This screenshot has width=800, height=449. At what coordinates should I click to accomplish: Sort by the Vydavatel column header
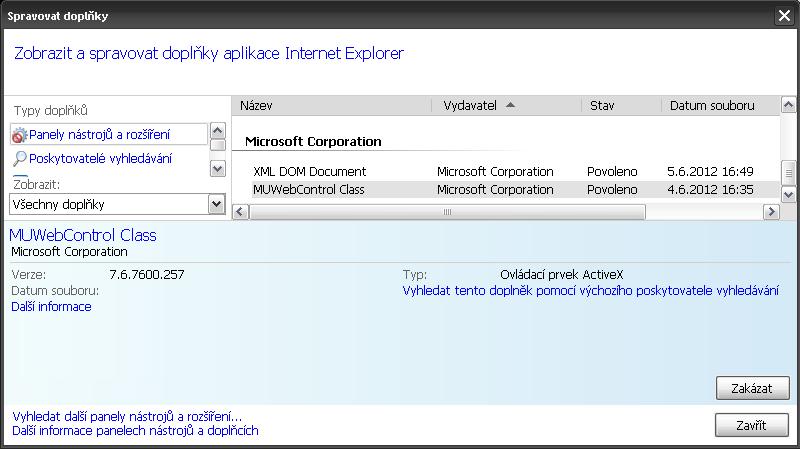(506, 106)
